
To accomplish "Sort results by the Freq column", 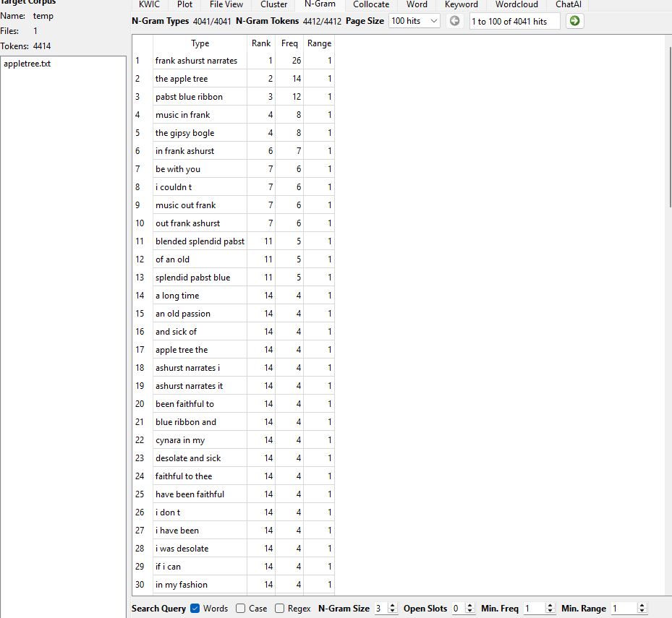I will click(x=289, y=43).
